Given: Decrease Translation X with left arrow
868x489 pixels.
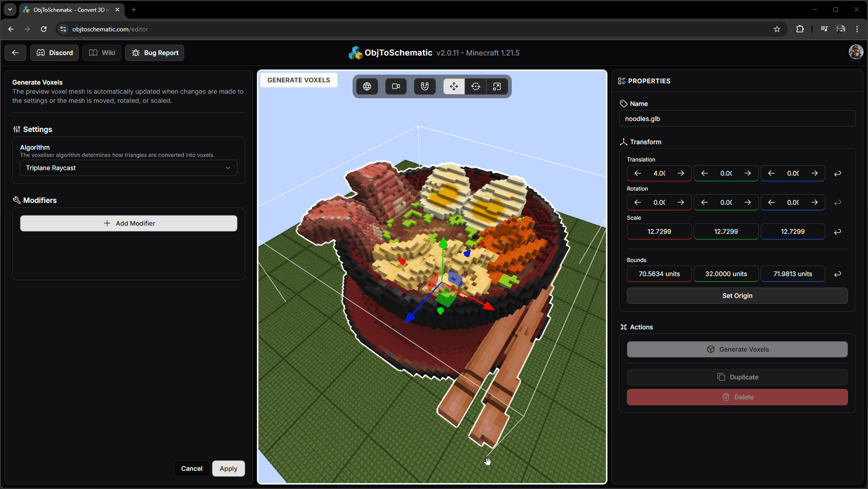Looking at the screenshot, I should pos(637,173).
